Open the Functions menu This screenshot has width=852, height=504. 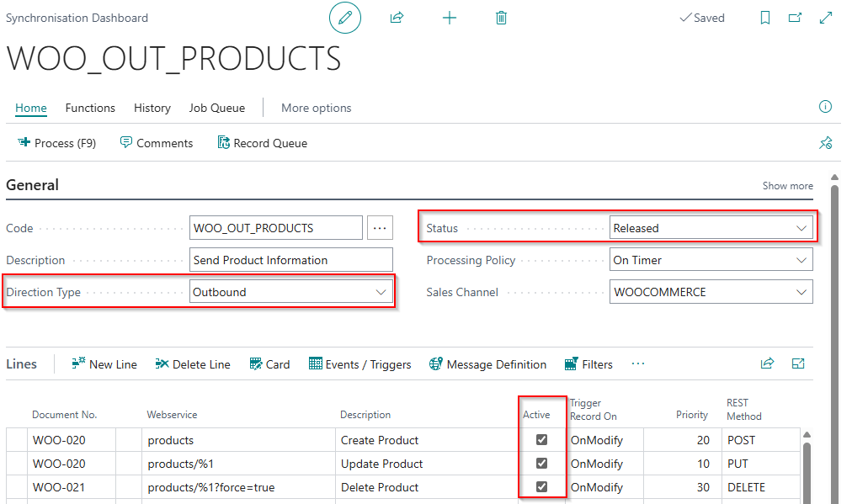(x=90, y=108)
